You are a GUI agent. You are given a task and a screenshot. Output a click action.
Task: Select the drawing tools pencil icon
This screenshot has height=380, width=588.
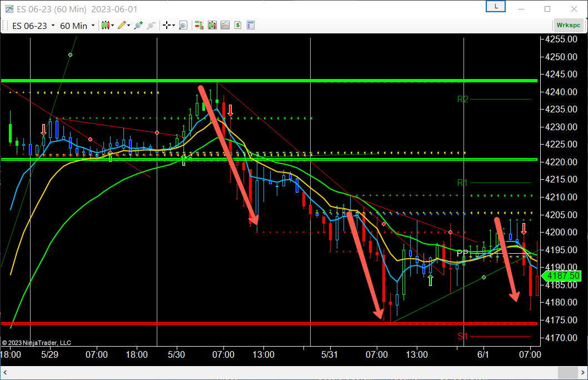pyautogui.click(x=122, y=26)
